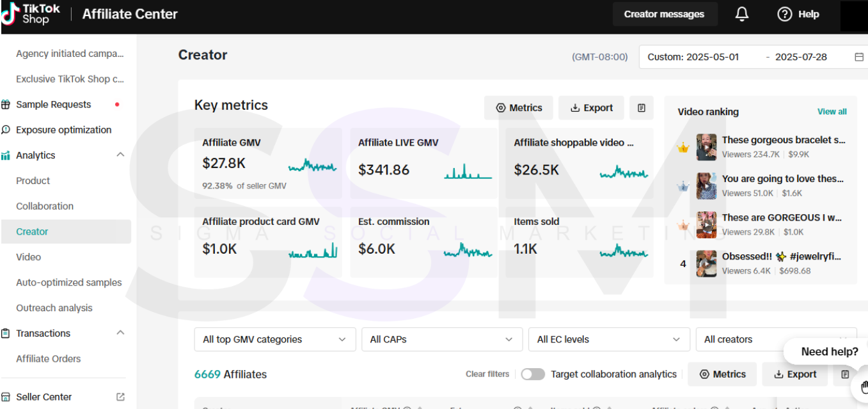Click the start date 2025-05-01 field
The image size is (868, 409).
[693, 57]
